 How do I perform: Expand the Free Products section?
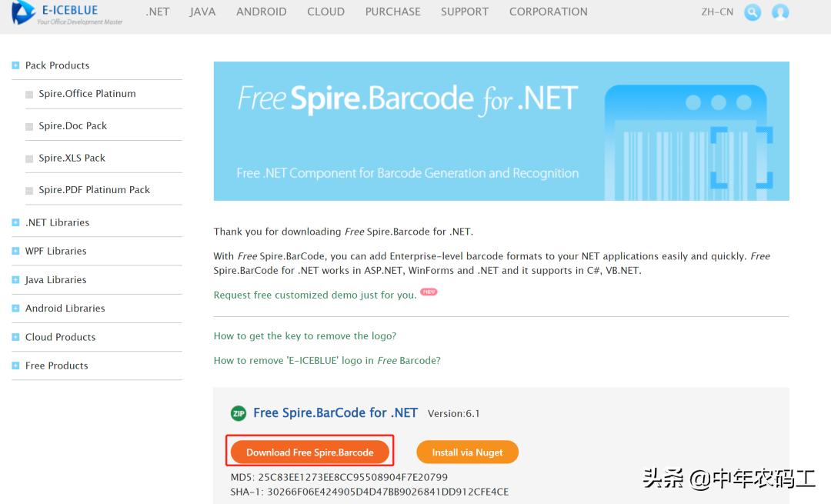click(15, 365)
